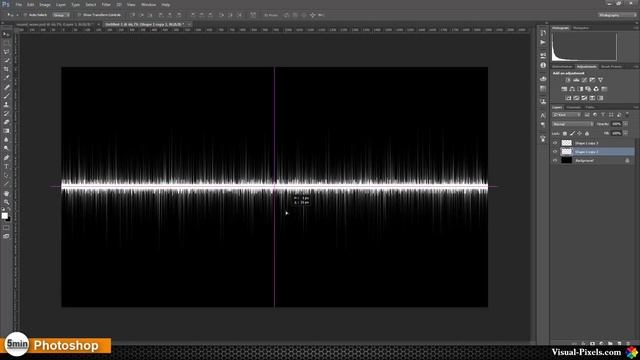Image resolution: width=640 pixels, height=360 pixels.
Task: Select the Pen tool
Action: point(6,158)
